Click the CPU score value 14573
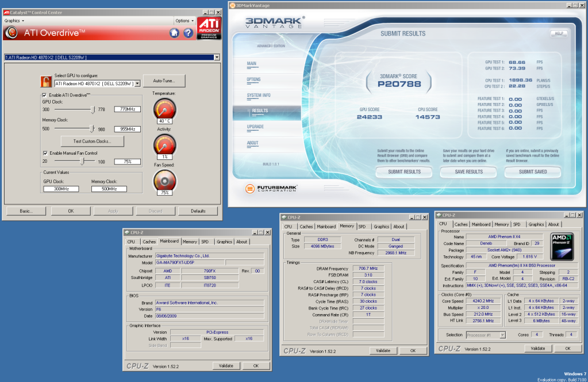 pos(428,117)
